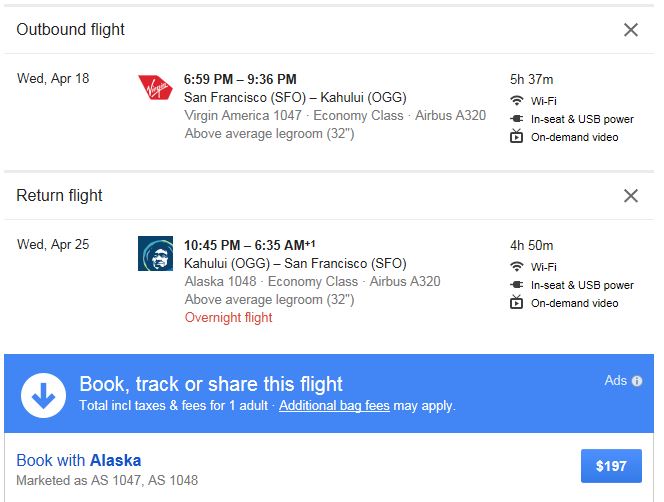664x502 pixels.
Task: Click the blue download arrow circle icon
Action: [x=43, y=394]
